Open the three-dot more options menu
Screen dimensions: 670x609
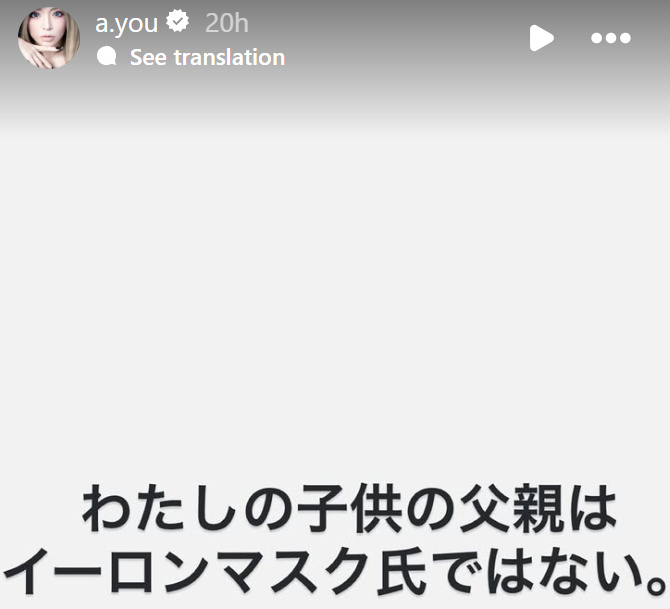(x=611, y=38)
